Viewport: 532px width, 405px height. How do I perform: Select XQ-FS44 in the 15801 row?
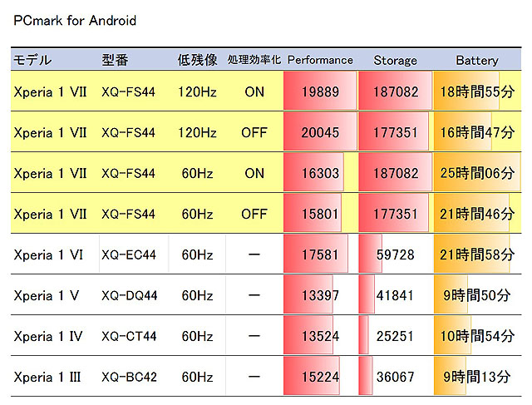(128, 214)
